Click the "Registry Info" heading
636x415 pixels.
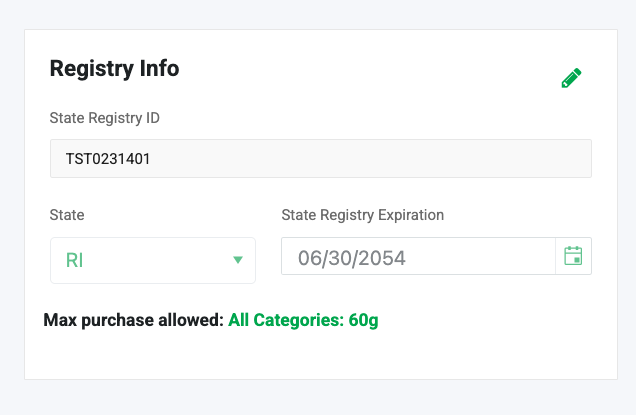[114, 69]
